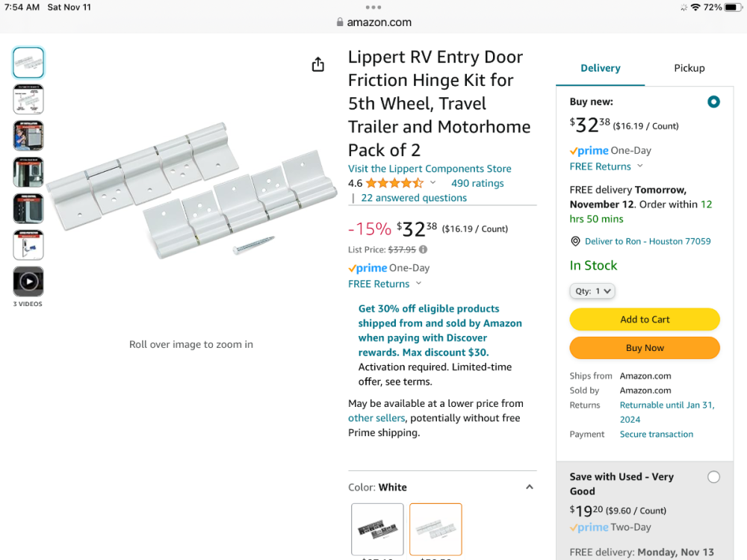Viewport: 747px width, 560px height.
Task: Select Save with Used radio button
Action: 713,477
